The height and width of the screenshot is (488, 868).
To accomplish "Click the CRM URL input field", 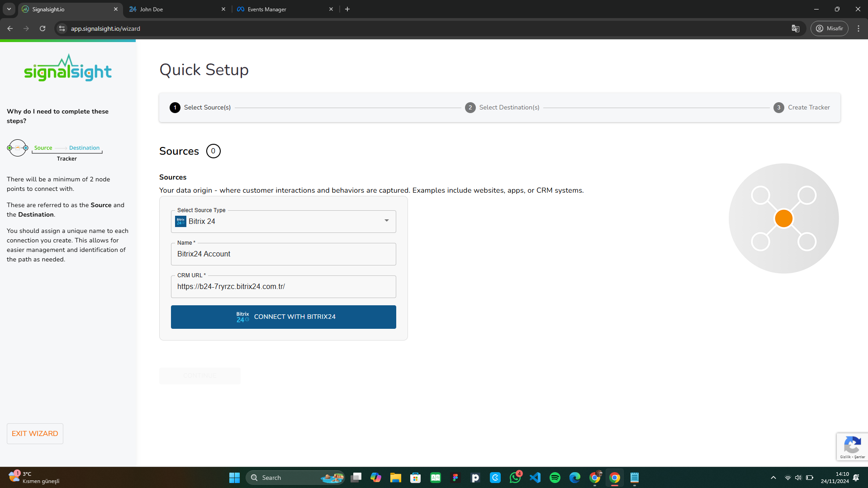I will [x=283, y=287].
